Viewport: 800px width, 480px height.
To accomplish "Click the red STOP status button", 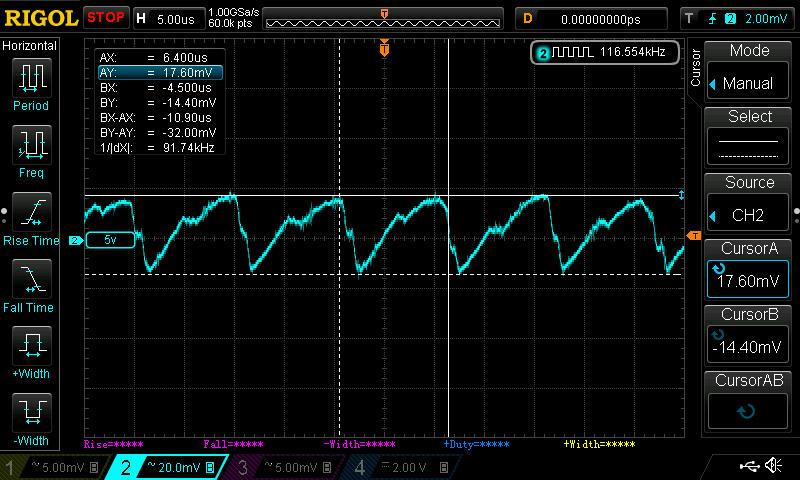I will point(106,18).
